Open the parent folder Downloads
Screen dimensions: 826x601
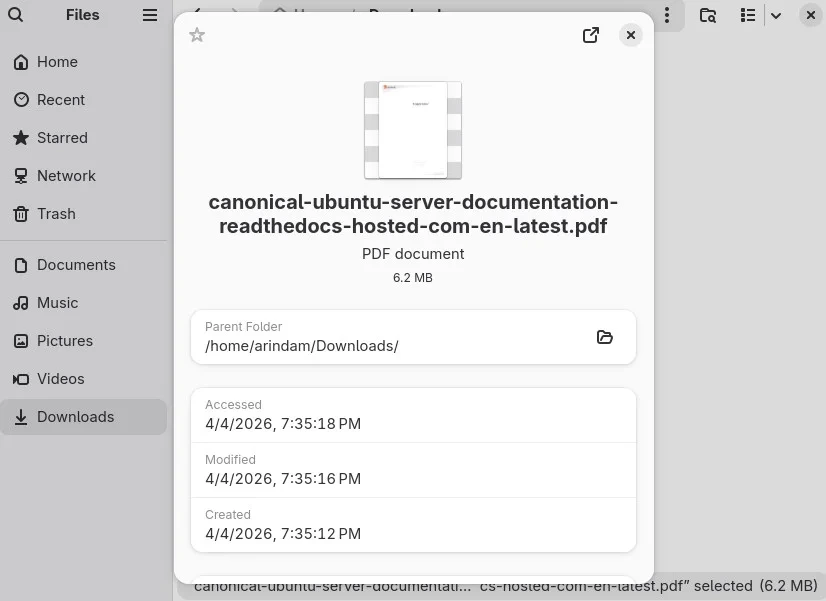(x=605, y=337)
